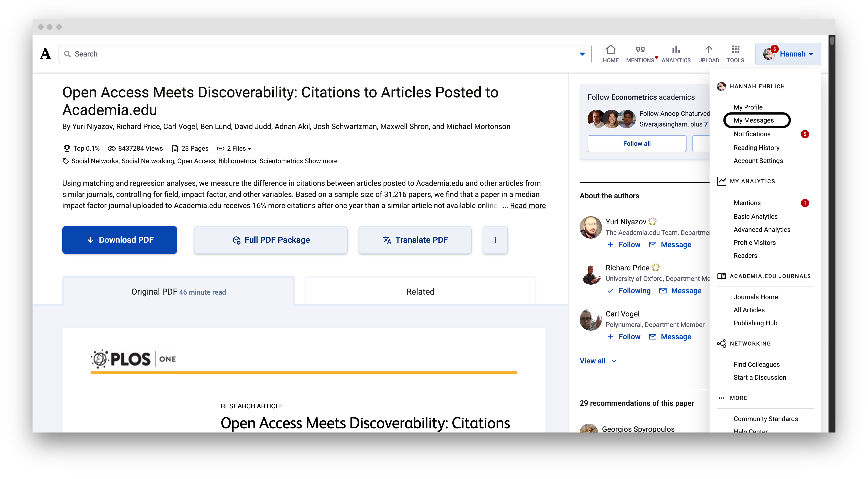
Task: Message Yuri Niyazov
Action: (x=670, y=245)
